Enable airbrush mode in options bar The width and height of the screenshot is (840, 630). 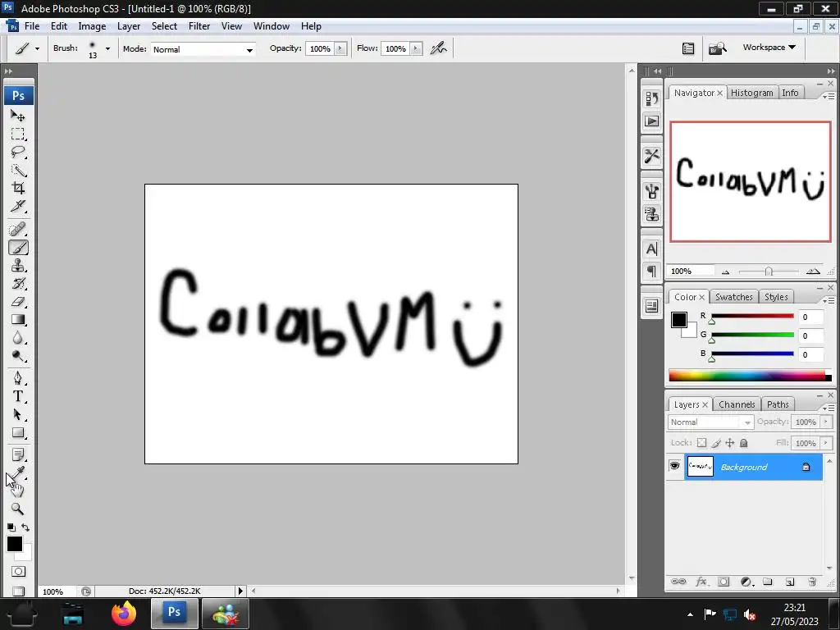[x=439, y=48]
